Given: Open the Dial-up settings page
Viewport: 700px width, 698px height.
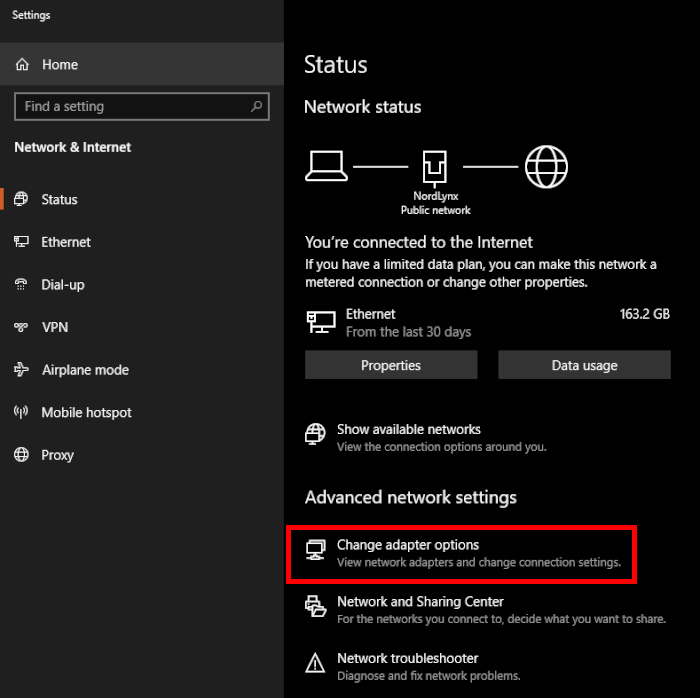Looking at the screenshot, I should pos(142,284).
